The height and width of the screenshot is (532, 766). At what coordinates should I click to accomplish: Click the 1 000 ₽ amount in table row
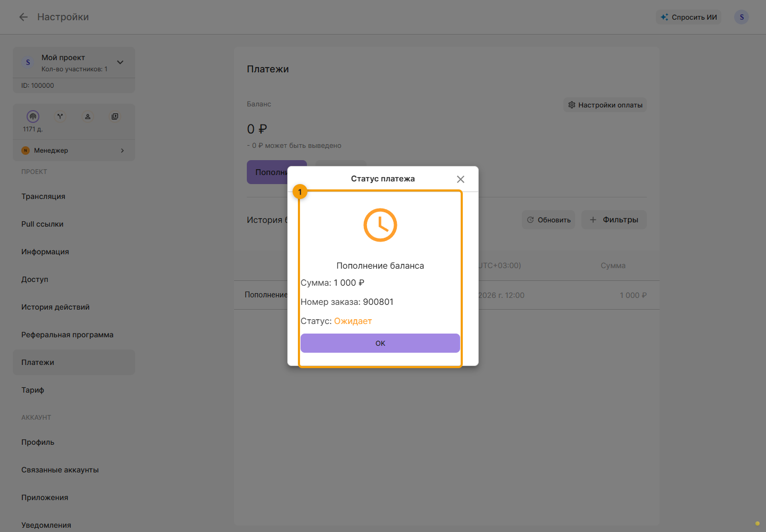tap(633, 295)
